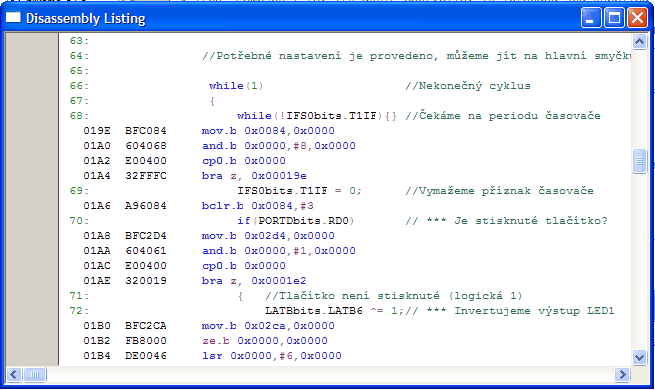Image resolution: width=655 pixels, height=390 pixels.
Task: Click opcode A96084
Action: (x=146, y=206)
